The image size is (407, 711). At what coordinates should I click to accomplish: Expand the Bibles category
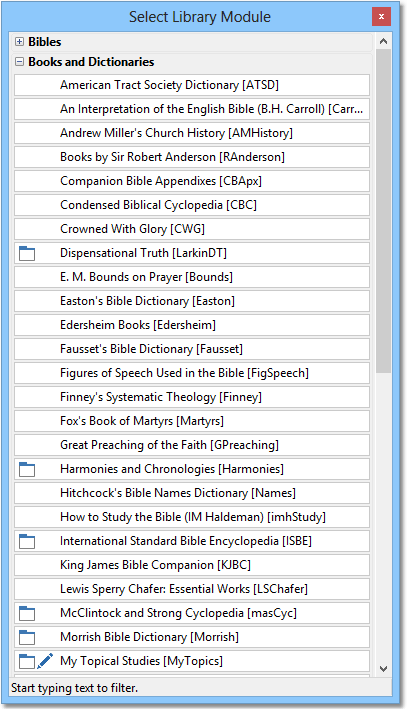click(19, 42)
